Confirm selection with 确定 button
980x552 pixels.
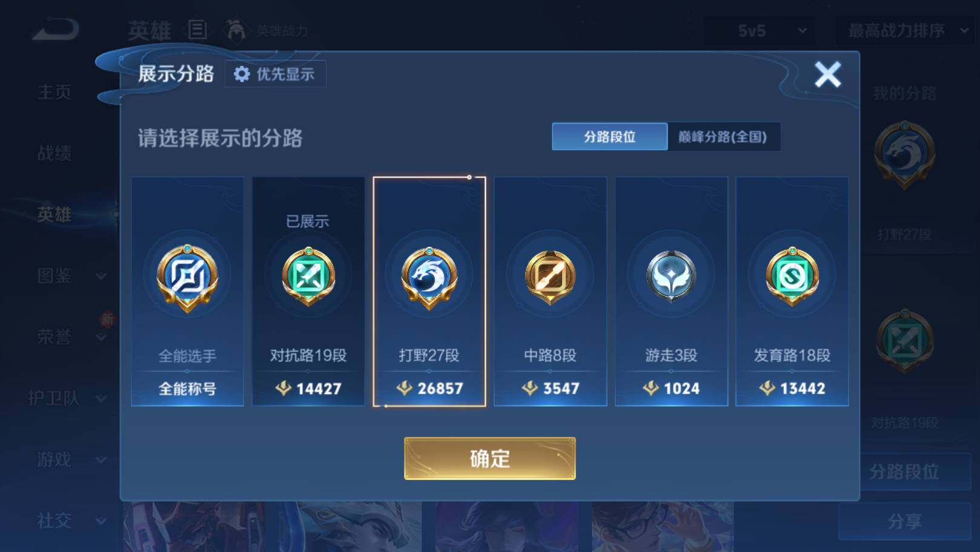tap(490, 458)
